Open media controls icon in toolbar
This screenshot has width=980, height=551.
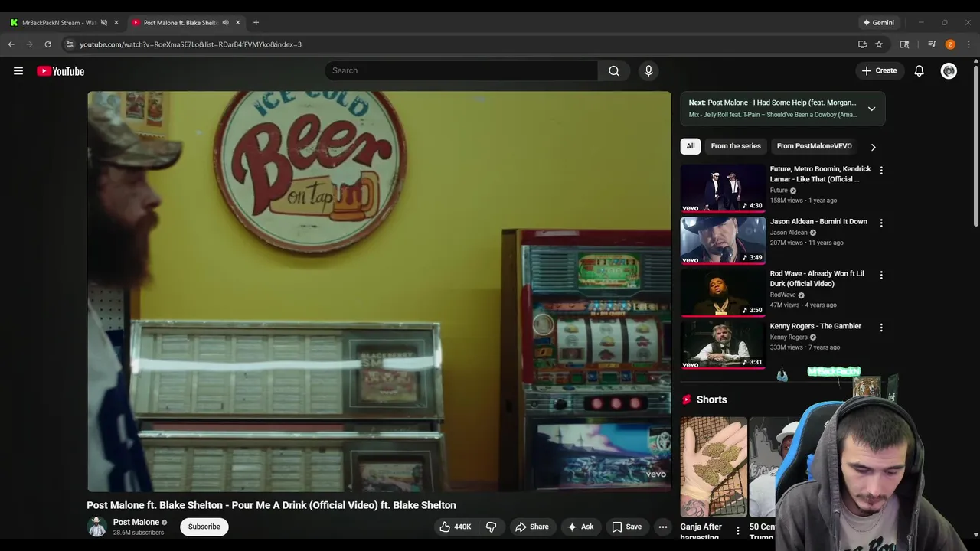pyautogui.click(x=932, y=44)
